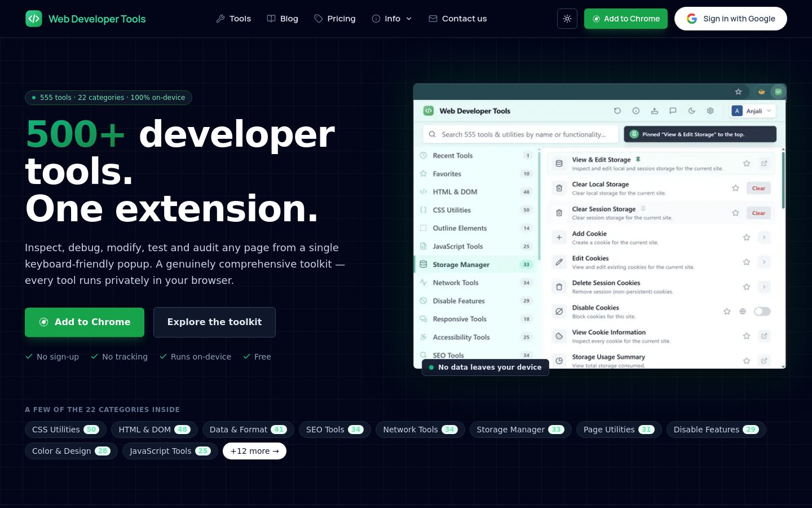Open Recent Tools in the popup sidebar
The image size is (812, 508).
[476, 156]
